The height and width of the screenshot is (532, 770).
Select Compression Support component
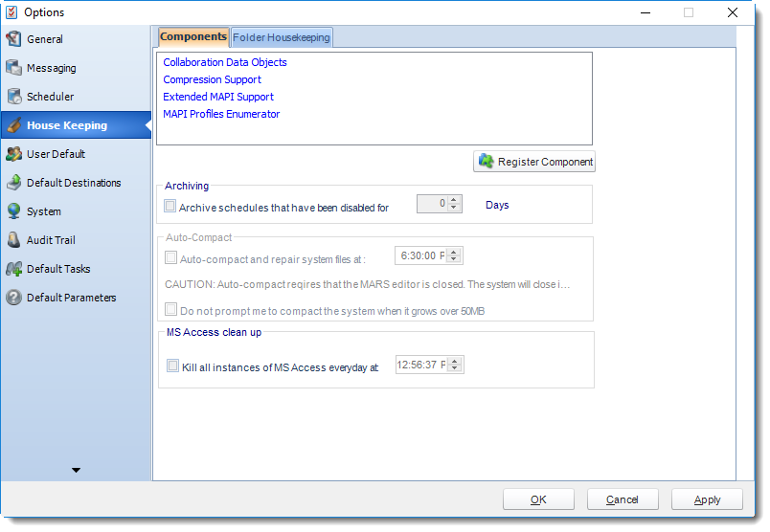point(213,79)
